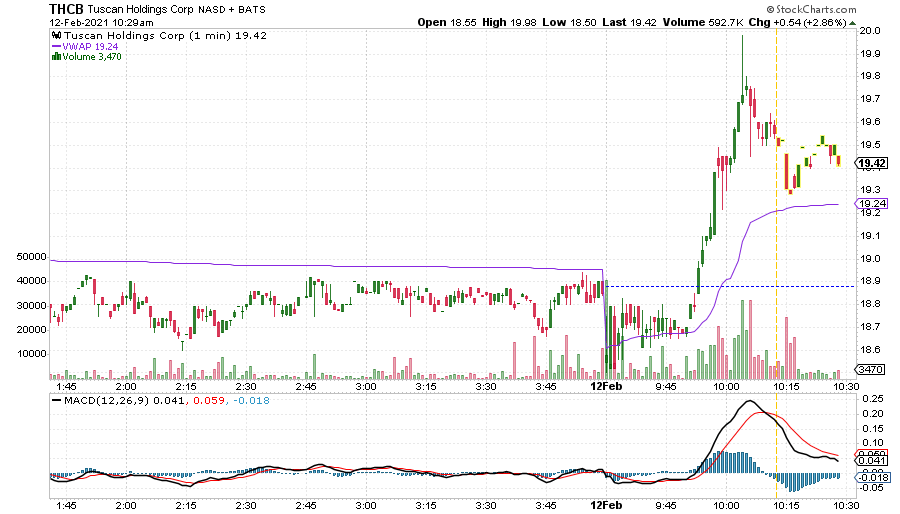Click the 18.6 price axis label
900x514 pixels.
(870, 350)
